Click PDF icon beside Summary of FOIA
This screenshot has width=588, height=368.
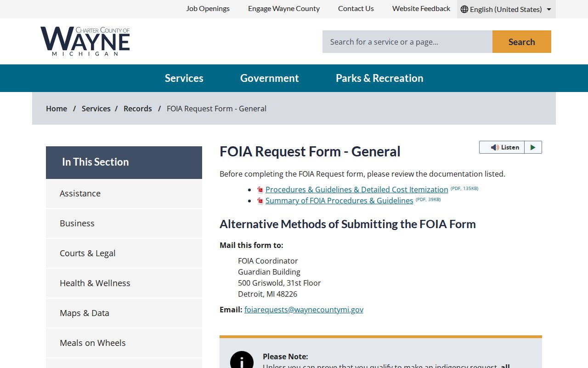click(x=260, y=201)
